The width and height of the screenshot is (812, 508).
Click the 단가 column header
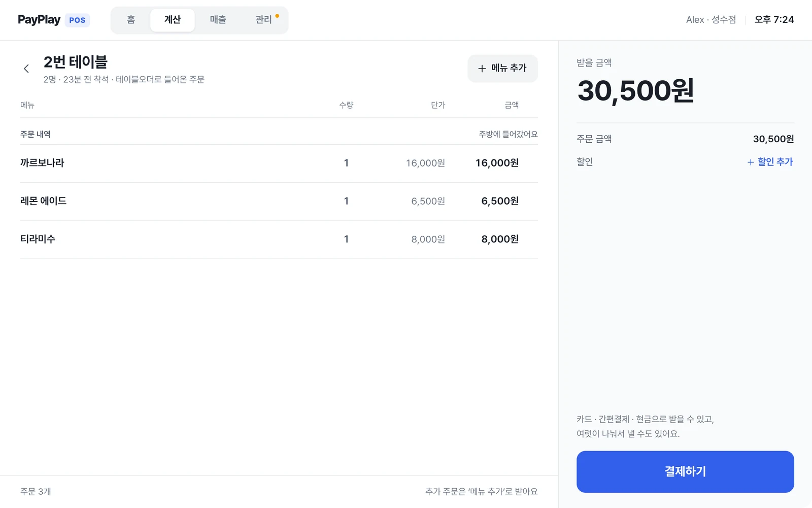(438, 105)
